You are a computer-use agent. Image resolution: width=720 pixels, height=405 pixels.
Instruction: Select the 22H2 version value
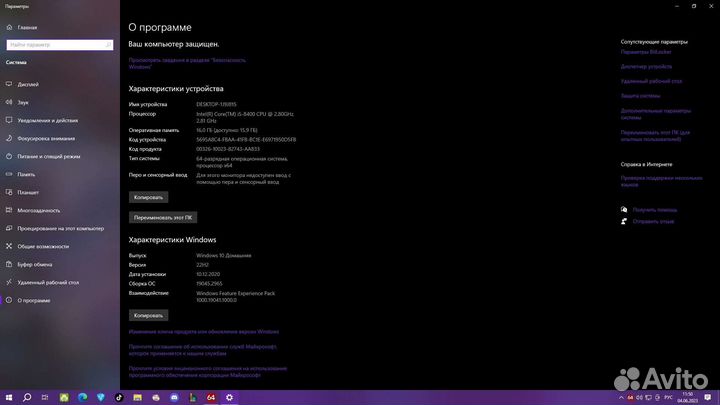pyautogui.click(x=202, y=265)
